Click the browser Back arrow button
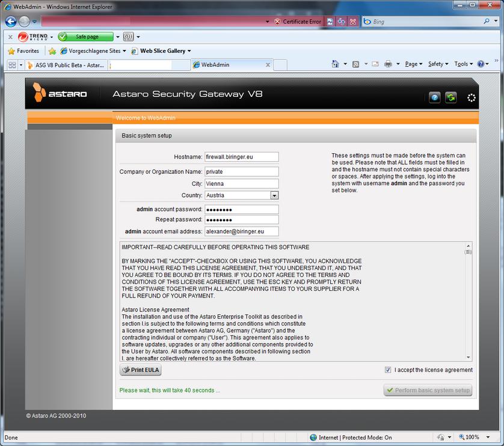Image resolution: width=504 pixels, height=446 pixels. (x=11, y=22)
